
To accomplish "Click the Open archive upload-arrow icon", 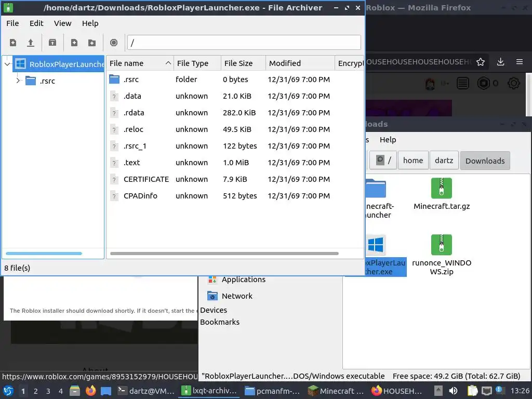I will (x=31, y=43).
